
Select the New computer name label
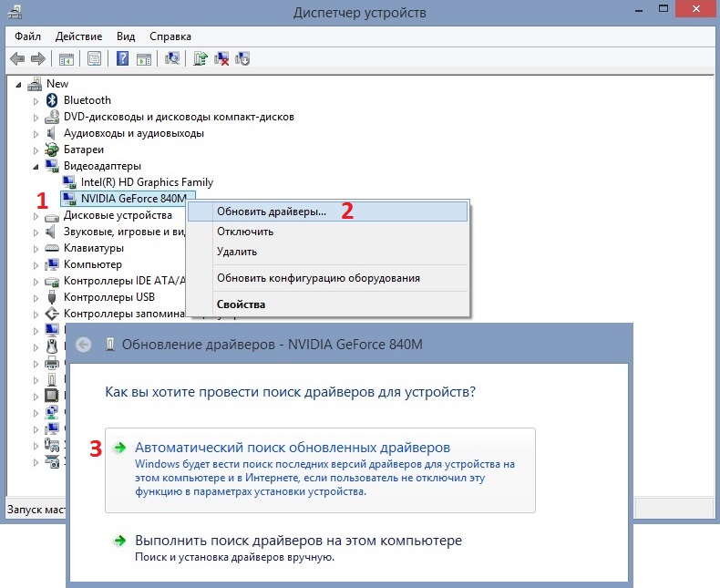click(57, 84)
